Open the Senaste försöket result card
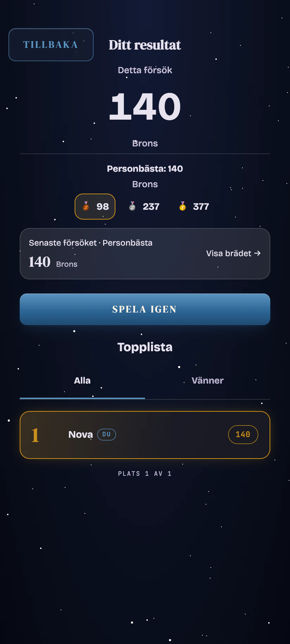 (145, 254)
